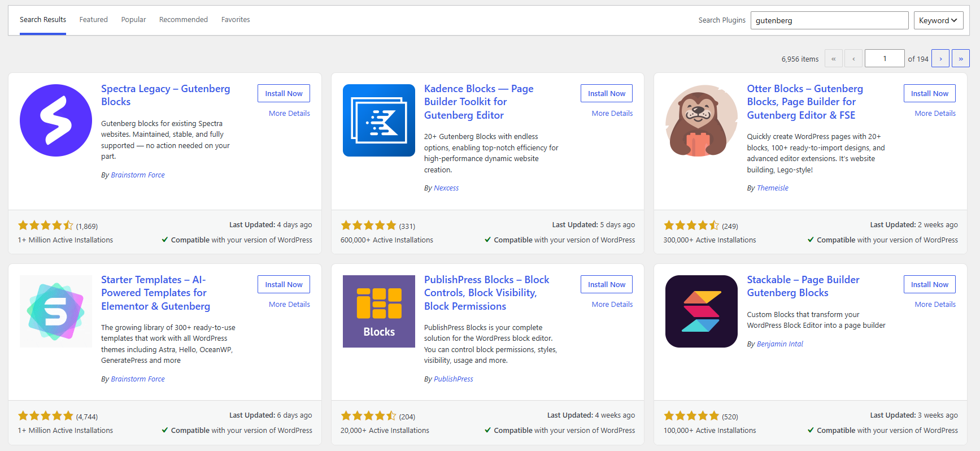Click '20,000+ Active Installations' text
980x451 pixels.
(x=385, y=431)
